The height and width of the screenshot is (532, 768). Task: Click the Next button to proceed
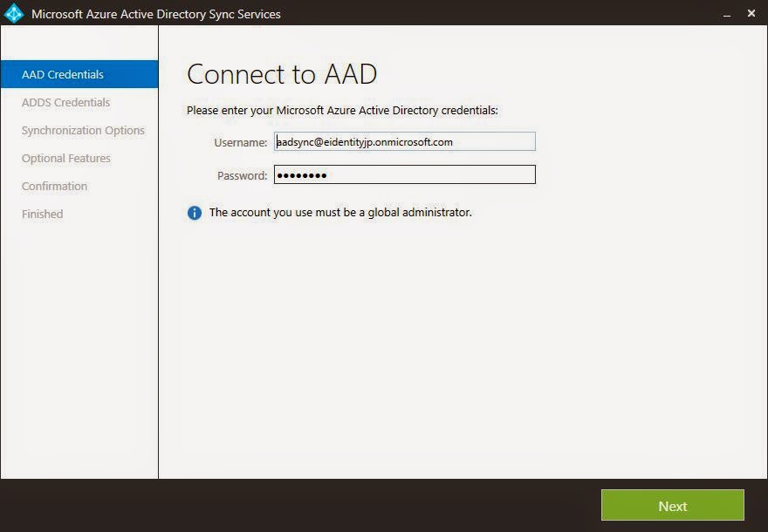(673, 506)
